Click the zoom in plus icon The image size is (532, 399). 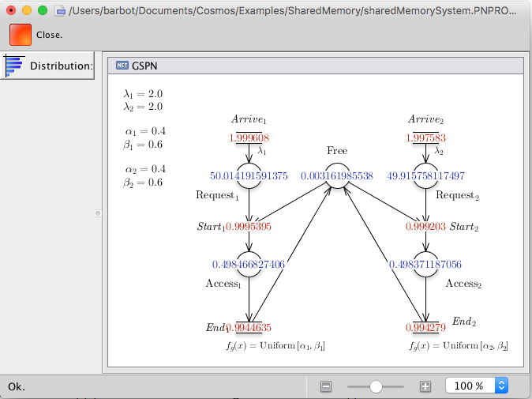coord(425,386)
